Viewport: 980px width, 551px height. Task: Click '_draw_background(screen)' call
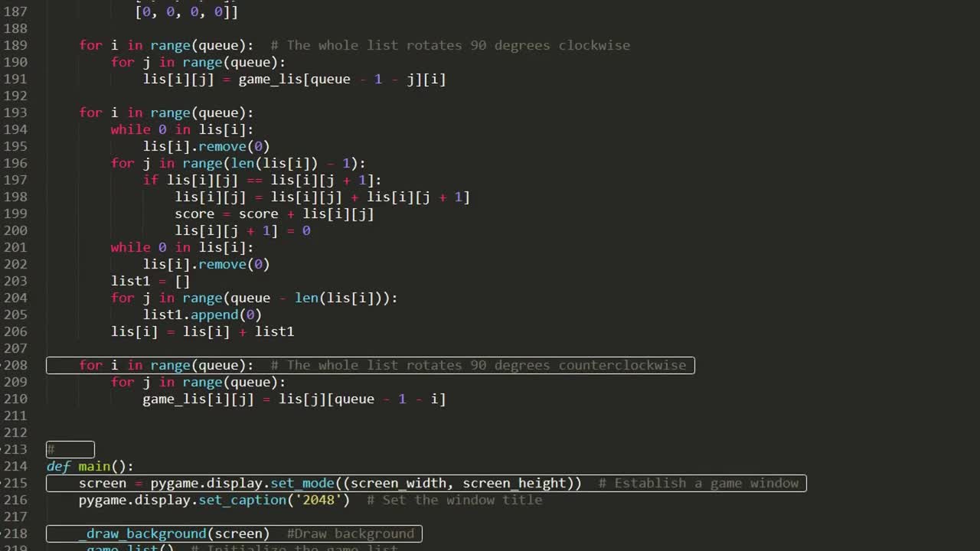point(174,533)
